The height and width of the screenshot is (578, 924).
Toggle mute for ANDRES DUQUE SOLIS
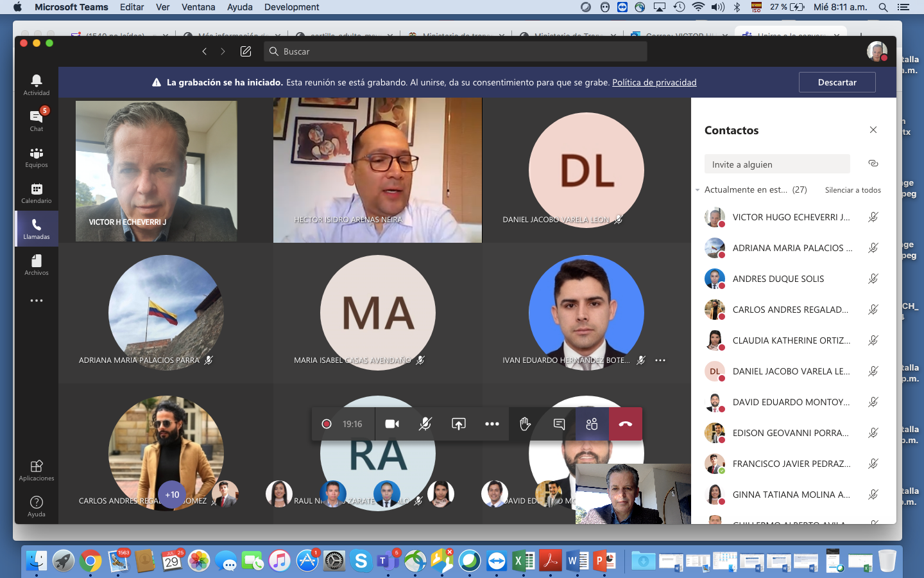coord(873,279)
